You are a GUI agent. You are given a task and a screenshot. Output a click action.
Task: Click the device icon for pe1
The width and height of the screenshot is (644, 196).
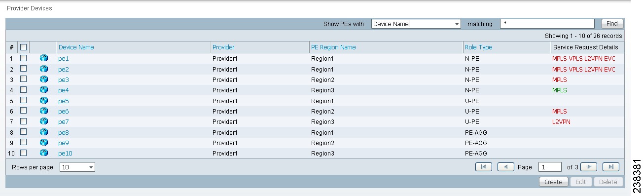tap(44, 58)
